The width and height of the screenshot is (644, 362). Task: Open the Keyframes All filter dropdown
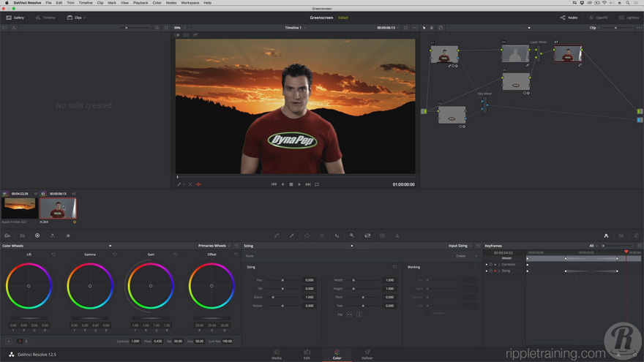point(594,246)
